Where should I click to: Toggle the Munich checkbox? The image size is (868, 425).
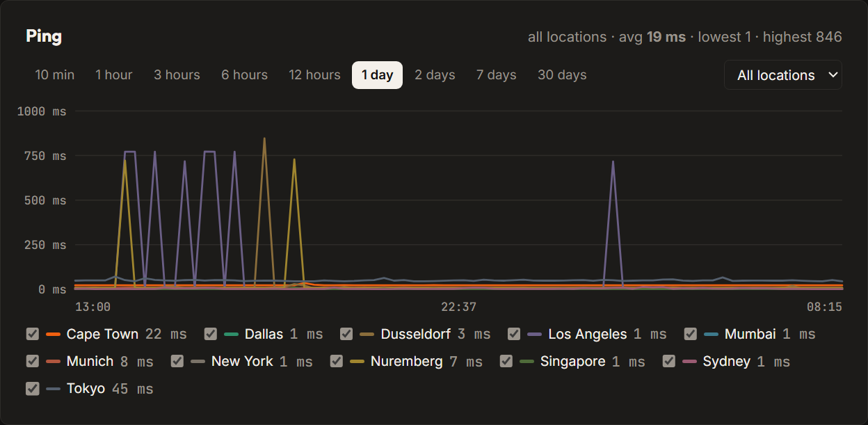[32, 361]
